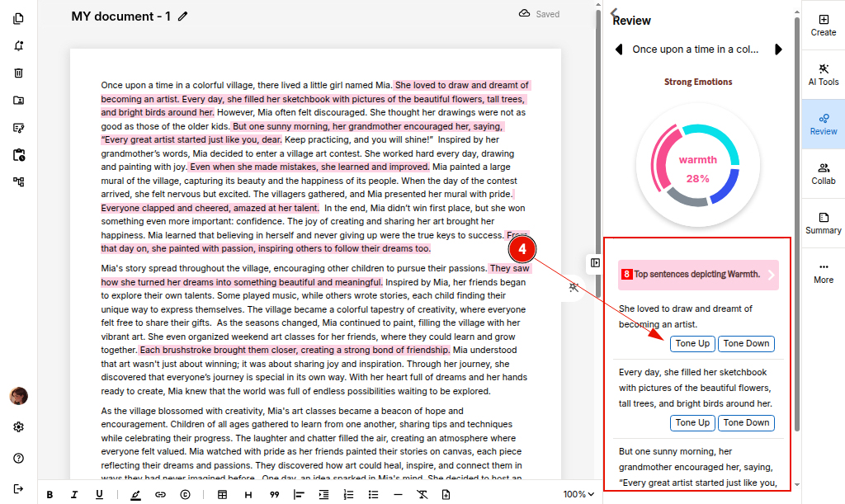Open notifications bell in left sidebar

[18, 45]
